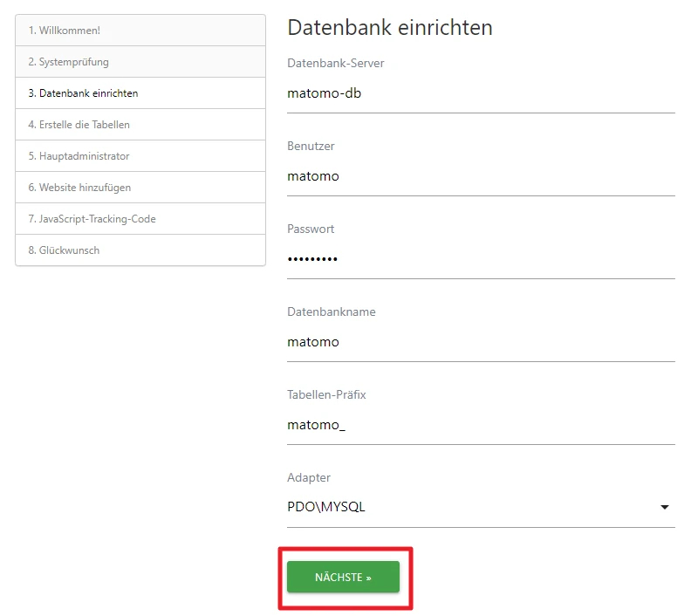Image resolution: width=691 pixels, height=616 pixels.
Task: Click the Tabellen-Präfix field label
Action: pyautogui.click(x=326, y=394)
